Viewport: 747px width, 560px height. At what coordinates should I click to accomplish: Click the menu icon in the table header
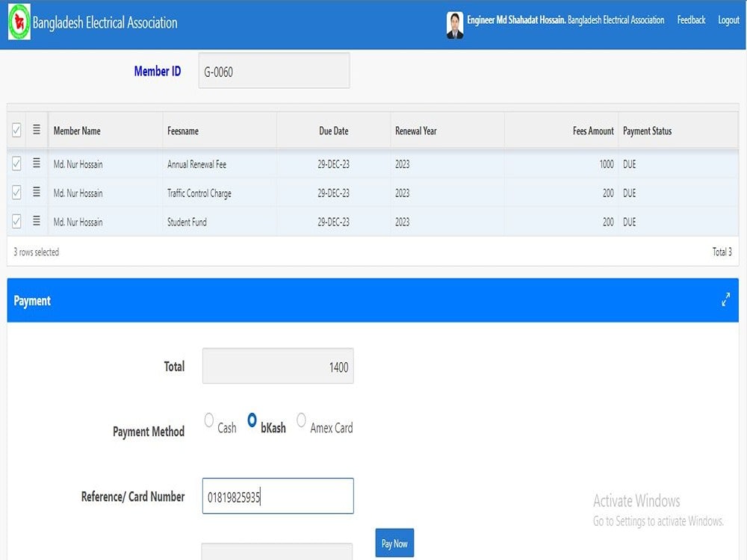pos(36,129)
